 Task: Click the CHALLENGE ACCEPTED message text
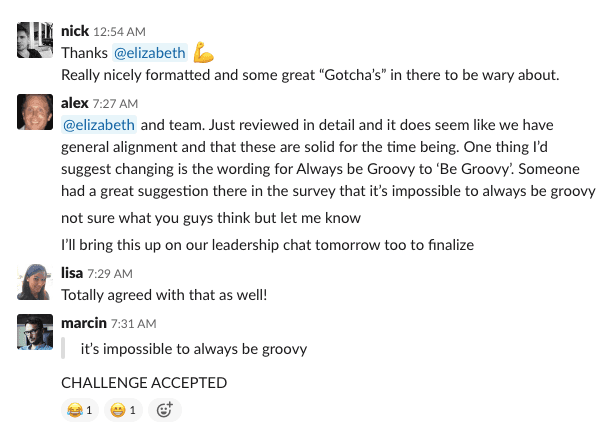click(x=144, y=382)
